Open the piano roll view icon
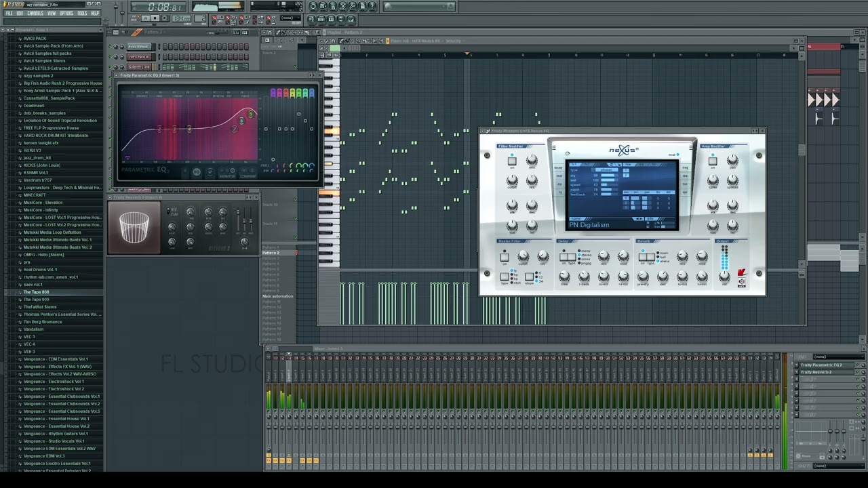The image size is (868, 488). point(331,19)
